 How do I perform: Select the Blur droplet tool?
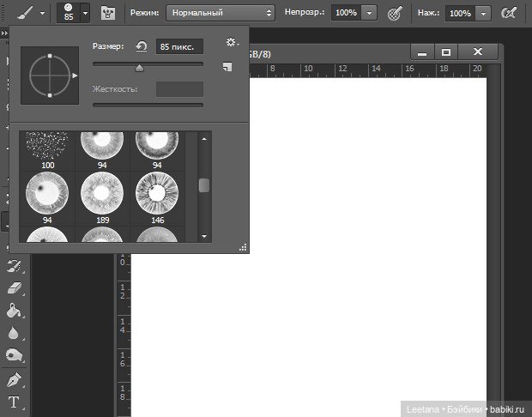(13, 333)
